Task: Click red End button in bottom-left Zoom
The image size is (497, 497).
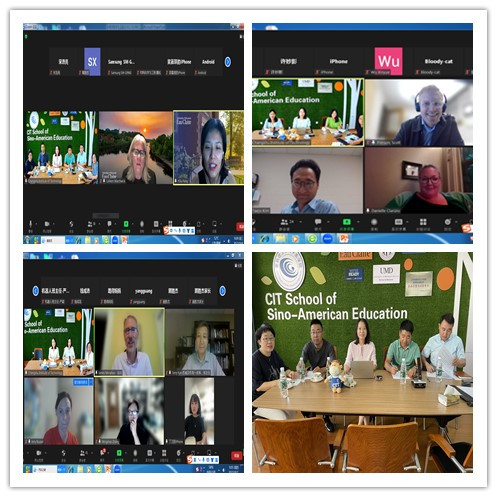Action: [x=237, y=455]
